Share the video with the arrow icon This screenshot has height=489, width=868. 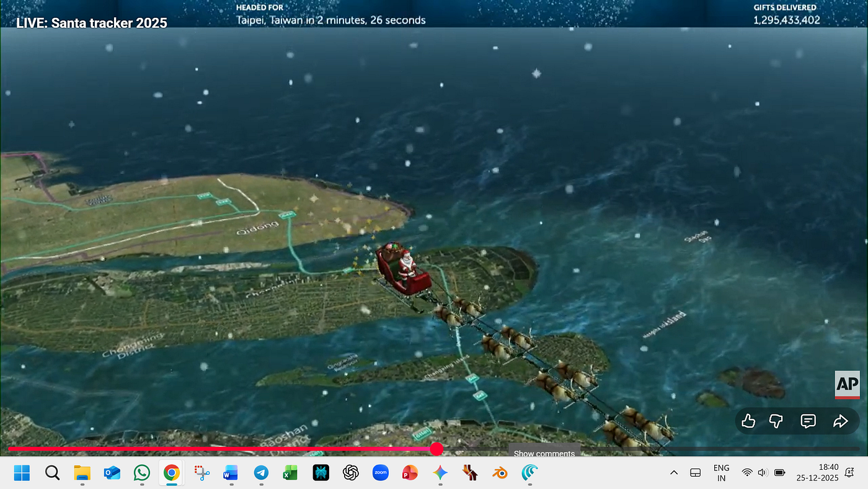840,421
